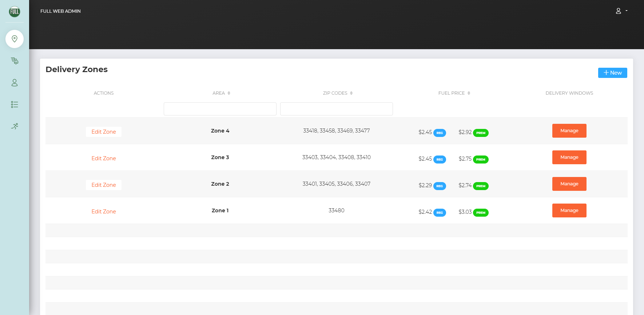The image size is (644, 315).
Task: Click the $2.92 premium price
Action: tap(465, 132)
